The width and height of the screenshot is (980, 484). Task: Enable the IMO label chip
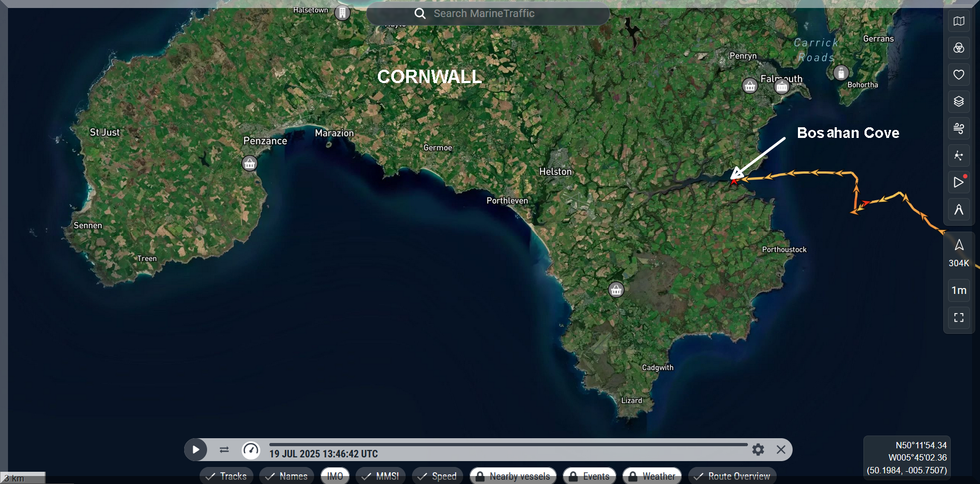[335, 476]
